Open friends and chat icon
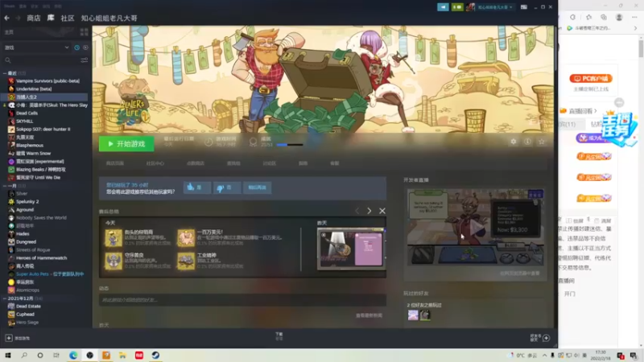 547,338
